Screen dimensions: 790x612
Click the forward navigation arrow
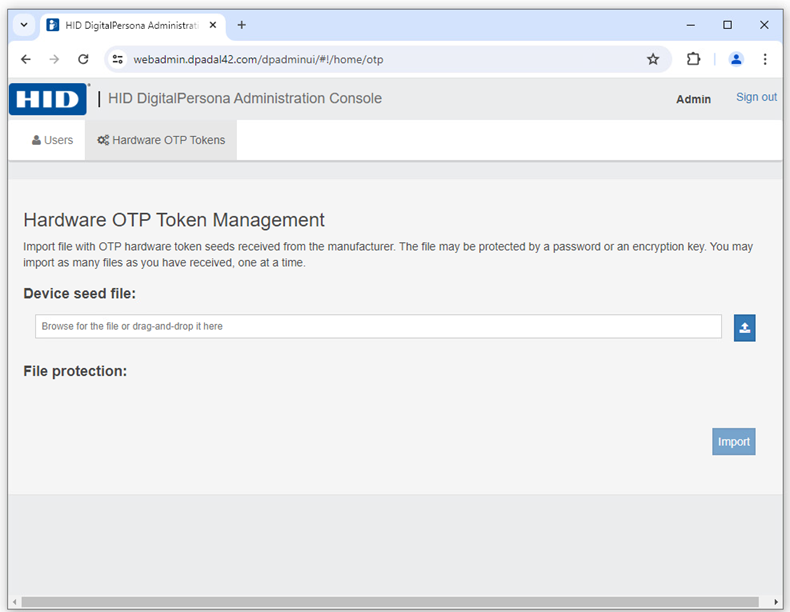pyautogui.click(x=54, y=59)
